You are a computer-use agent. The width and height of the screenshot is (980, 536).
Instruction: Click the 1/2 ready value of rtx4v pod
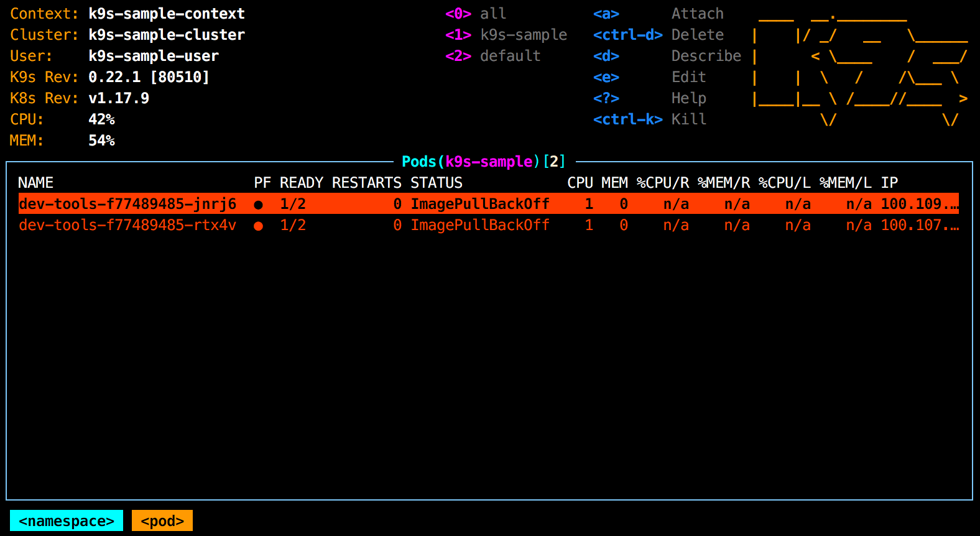tap(293, 225)
